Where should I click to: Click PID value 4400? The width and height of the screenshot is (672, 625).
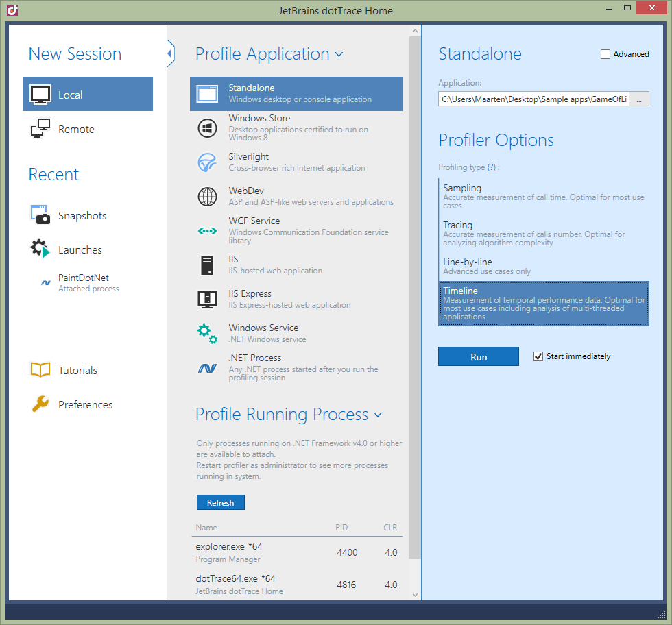tap(347, 552)
